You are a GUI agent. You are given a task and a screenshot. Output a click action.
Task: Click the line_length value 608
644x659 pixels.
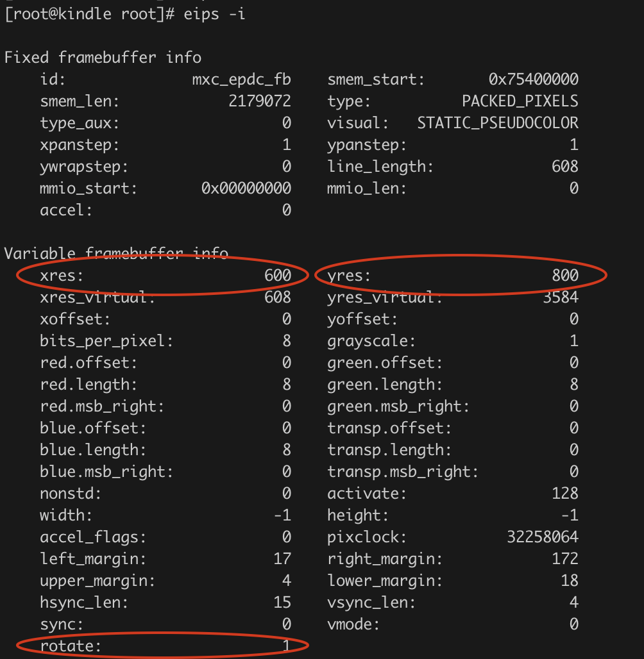tap(564, 167)
